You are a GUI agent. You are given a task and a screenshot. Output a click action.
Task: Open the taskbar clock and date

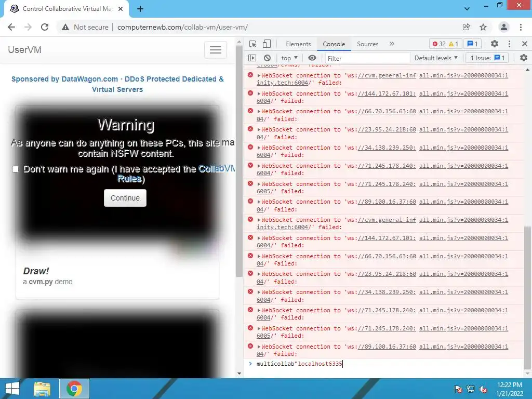[x=509, y=389]
